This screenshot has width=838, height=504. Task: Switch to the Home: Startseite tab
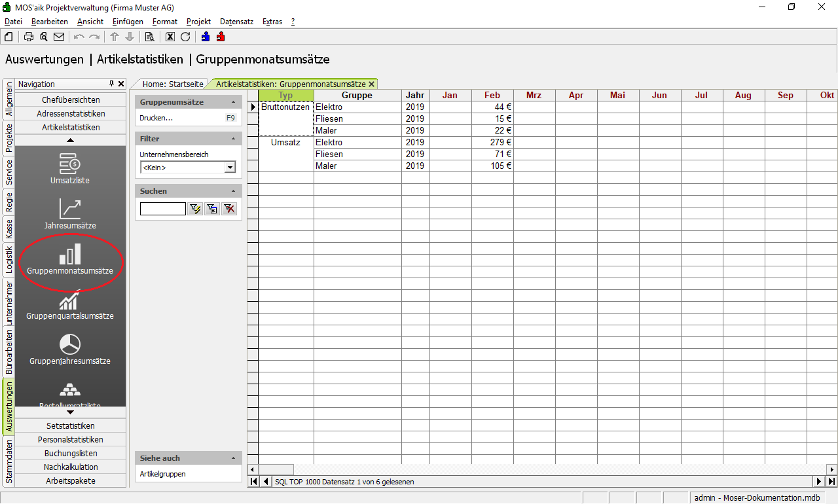[173, 84]
